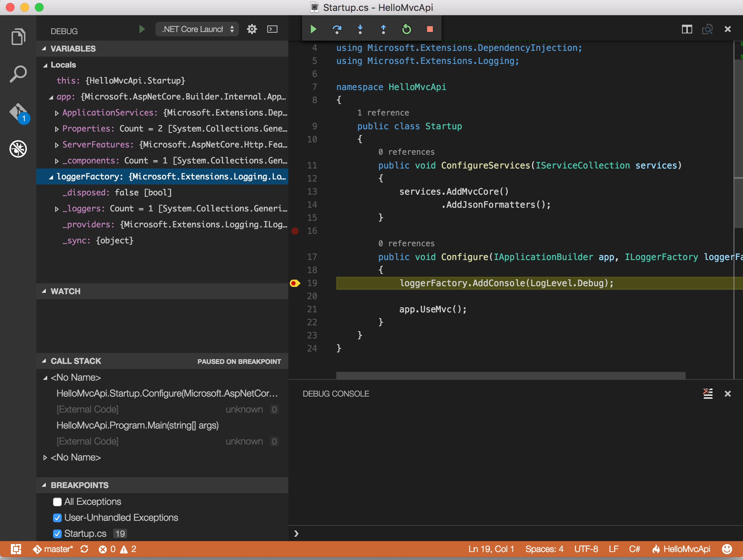Restart the debug session
The image size is (743, 560).
pyautogui.click(x=406, y=29)
